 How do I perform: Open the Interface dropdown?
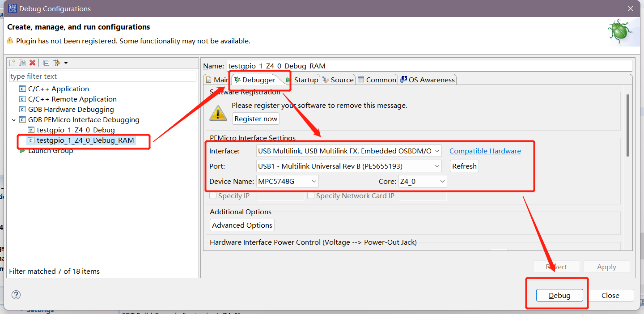point(349,151)
